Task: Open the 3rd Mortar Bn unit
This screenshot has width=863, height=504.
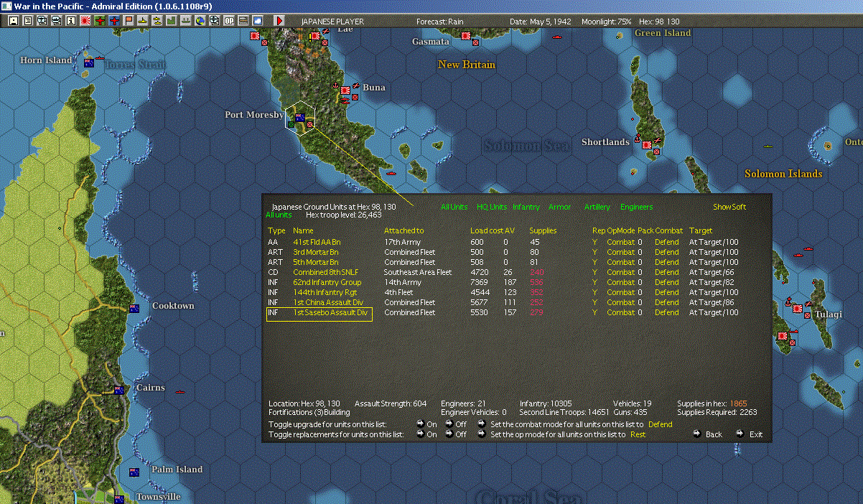Action: [316, 252]
